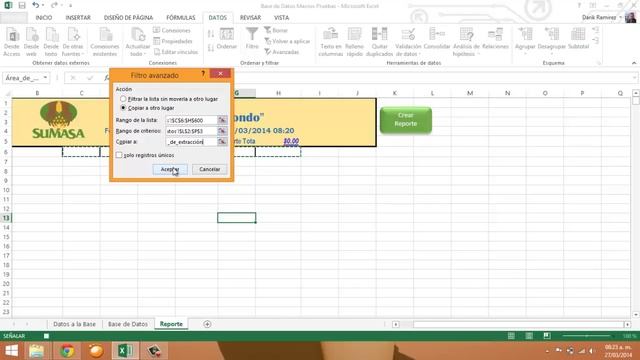Click the Undo arrow icon
The height and width of the screenshot is (360, 640).
(x=36, y=5)
